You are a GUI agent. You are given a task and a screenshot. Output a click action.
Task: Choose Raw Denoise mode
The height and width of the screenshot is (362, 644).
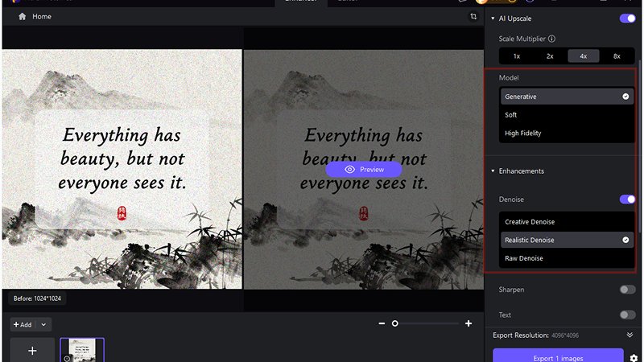click(x=567, y=258)
